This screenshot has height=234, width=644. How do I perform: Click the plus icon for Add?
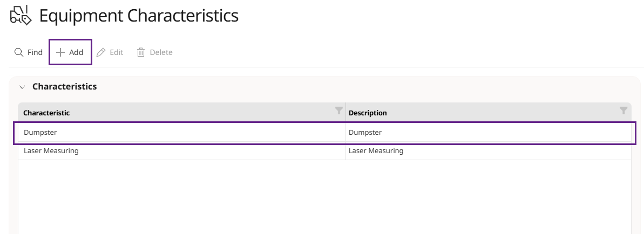pos(60,52)
